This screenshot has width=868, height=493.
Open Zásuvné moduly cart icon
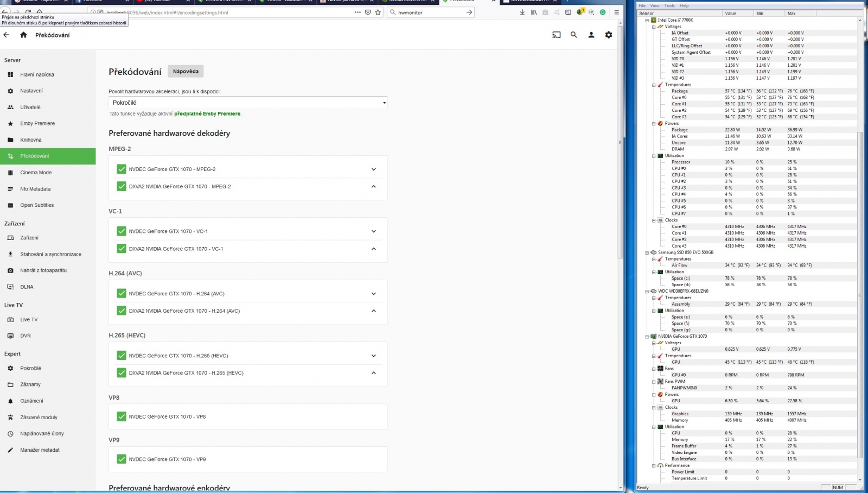pos(10,417)
